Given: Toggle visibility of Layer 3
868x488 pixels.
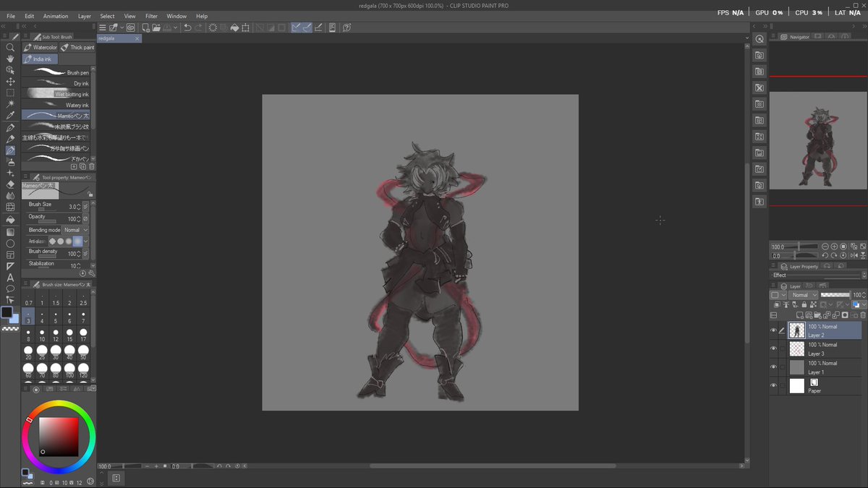Looking at the screenshot, I should click(773, 348).
